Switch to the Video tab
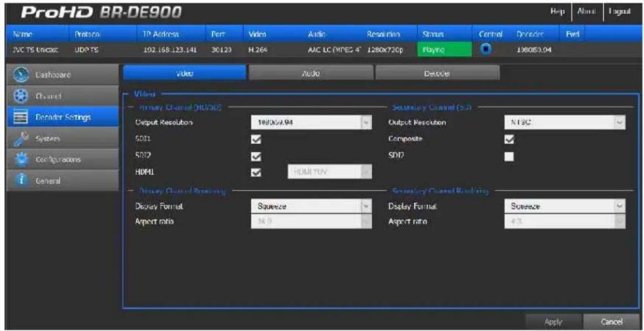The height and width of the screenshot is (331, 644). [184, 73]
